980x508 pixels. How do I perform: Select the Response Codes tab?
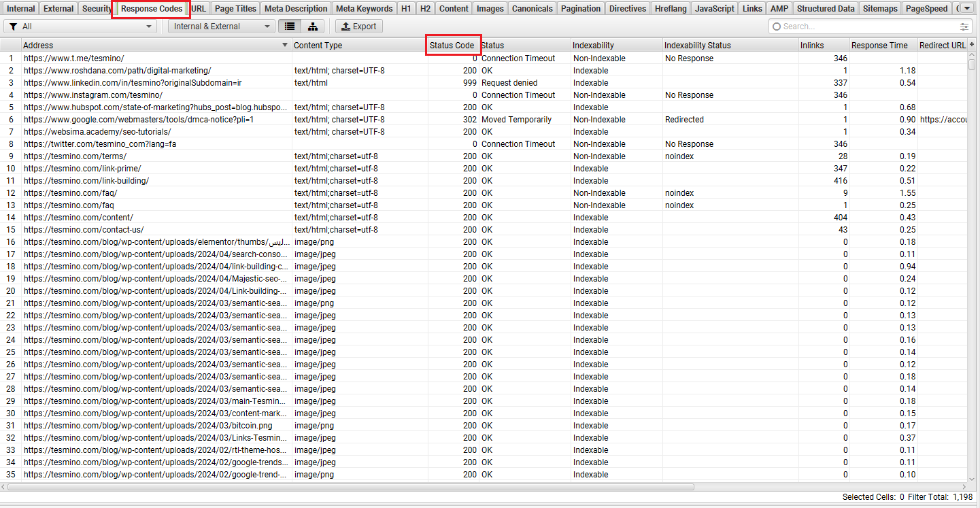click(152, 9)
